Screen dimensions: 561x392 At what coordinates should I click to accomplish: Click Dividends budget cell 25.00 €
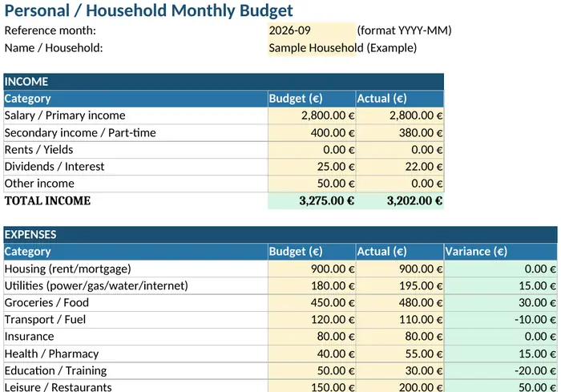coord(312,167)
